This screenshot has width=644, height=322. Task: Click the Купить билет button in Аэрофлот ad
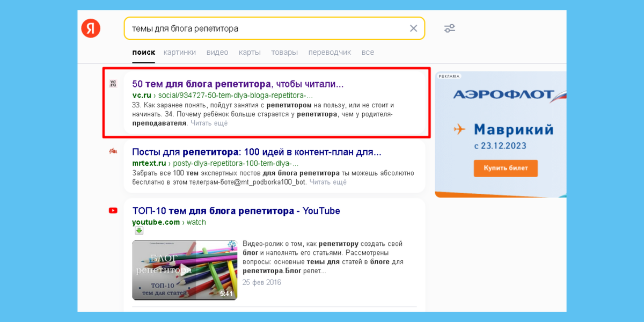click(x=506, y=168)
